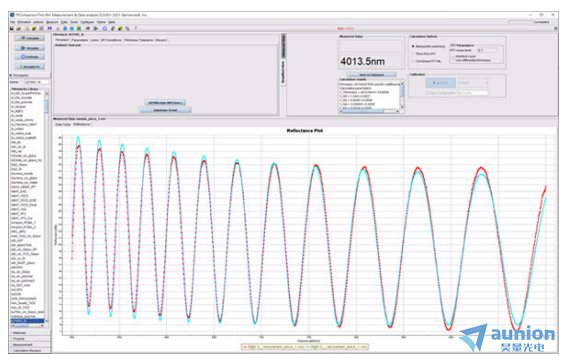Image resolution: width=567 pixels, height=363 pixels.
Task: Click the Substrate Si.mat button
Action: 165,110
